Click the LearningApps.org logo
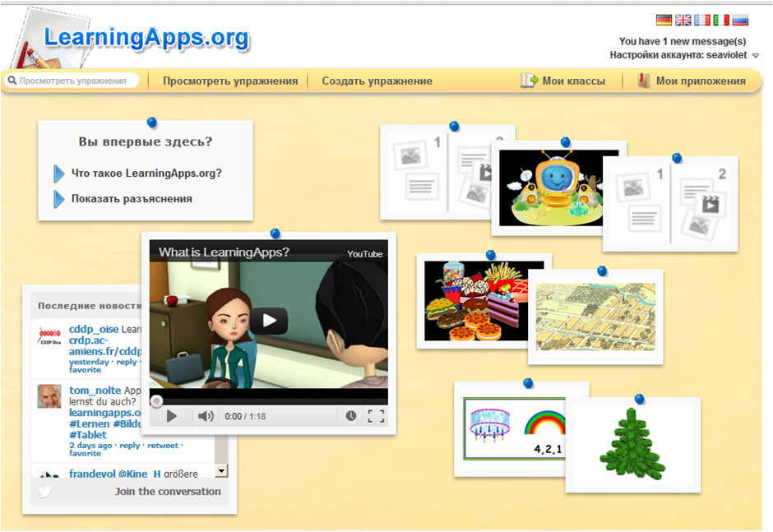This screenshot has height=532, width=773. [146, 38]
